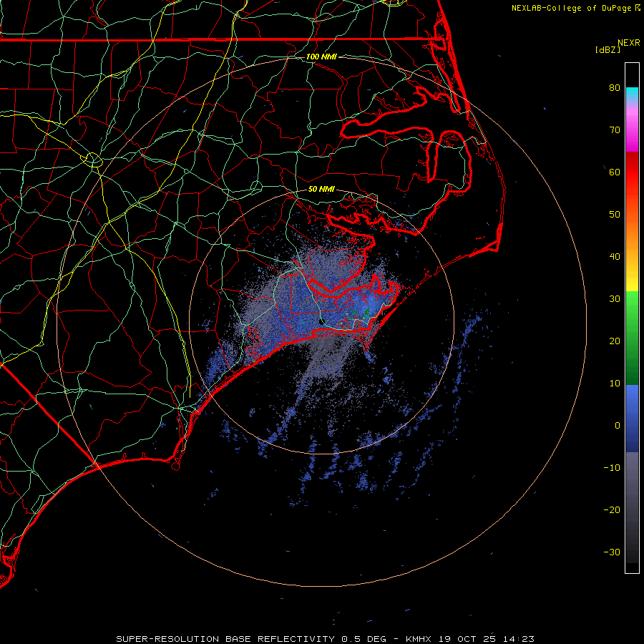Select the 10 value on the dBZ scale

(615, 384)
